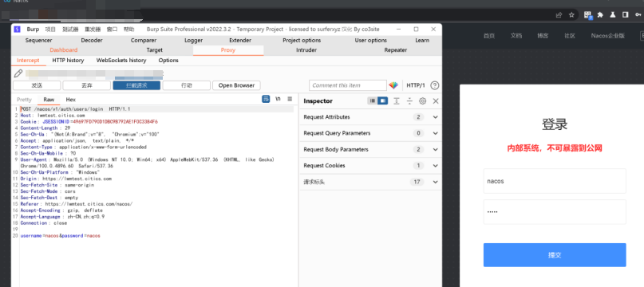Open the 项目 menu
The width and height of the screenshot is (644, 287).
click(50, 29)
